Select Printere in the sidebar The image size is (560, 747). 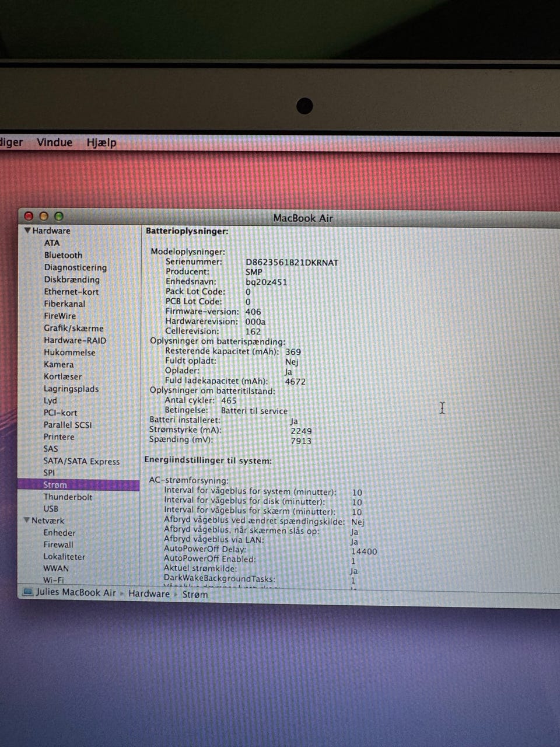(59, 437)
